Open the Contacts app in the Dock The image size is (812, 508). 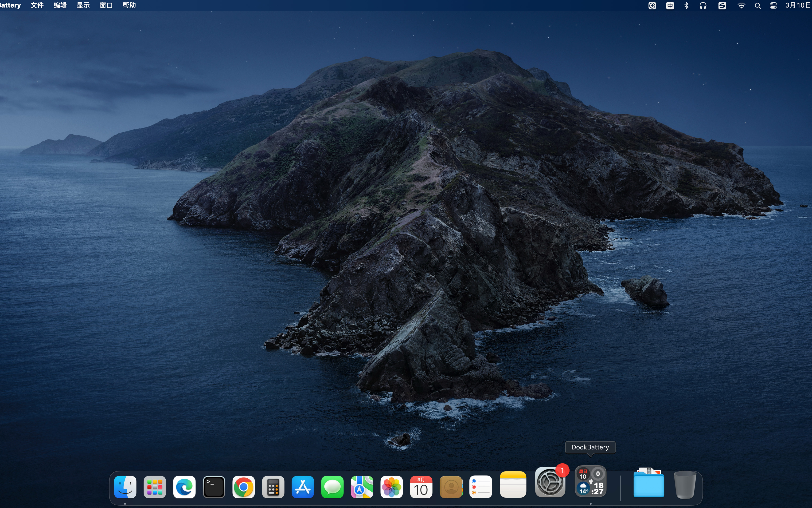pyautogui.click(x=451, y=487)
